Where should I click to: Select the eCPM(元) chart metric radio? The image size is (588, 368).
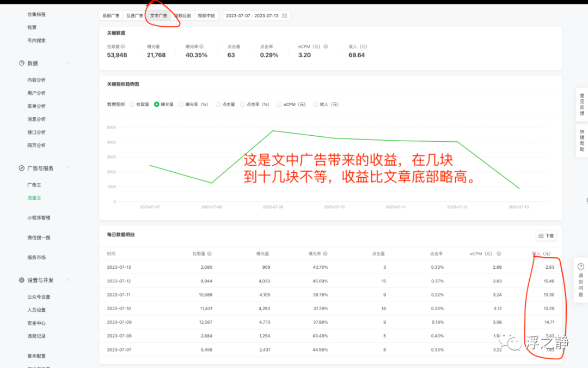tap(279, 104)
